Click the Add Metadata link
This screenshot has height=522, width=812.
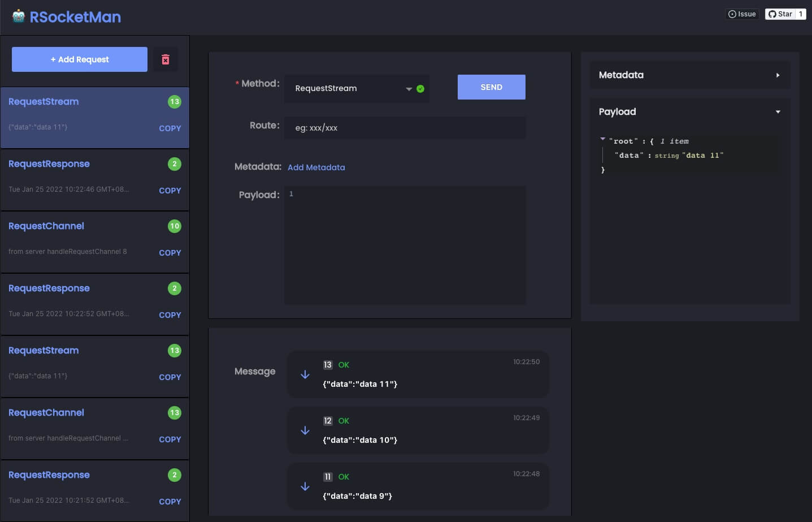pyautogui.click(x=316, y=167)
